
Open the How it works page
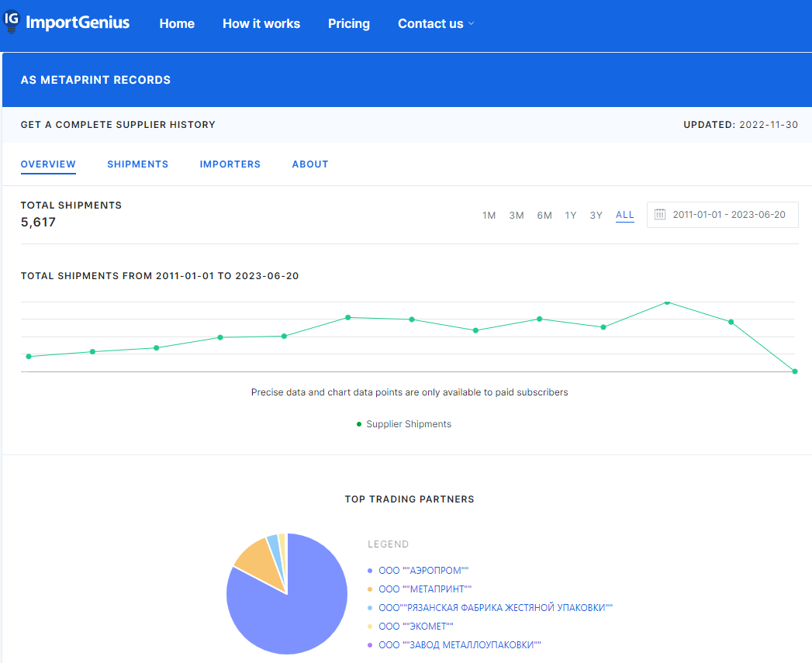point(261,24)
